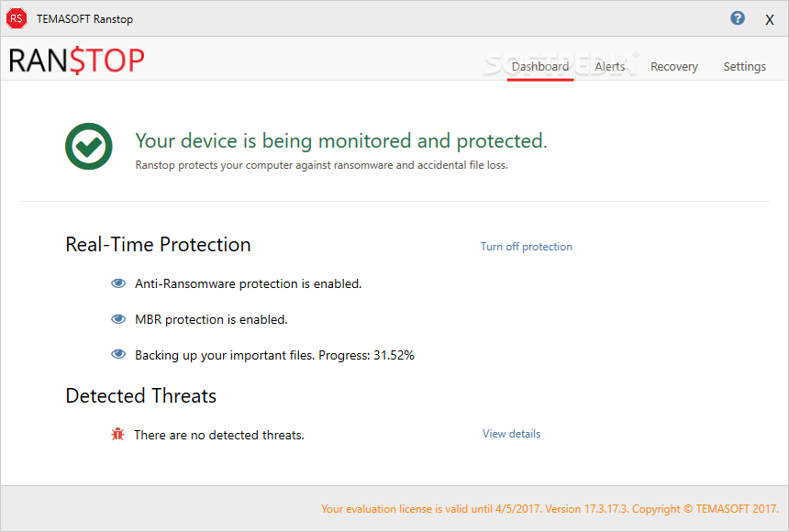Click the 'There are no detected threats' message
The height and width of the screenshot is (532, 789).
click(x=219, y=435)
